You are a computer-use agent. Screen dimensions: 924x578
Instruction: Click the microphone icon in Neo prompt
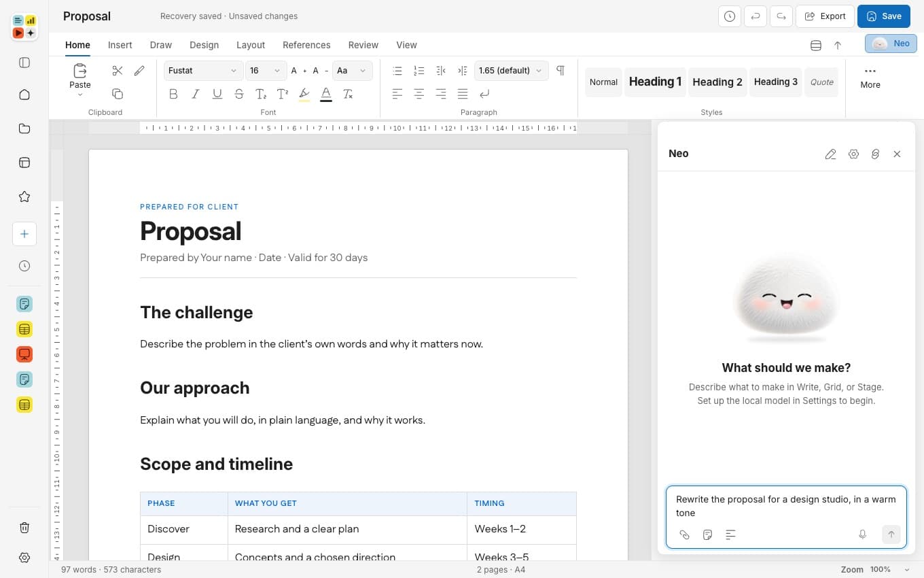(x=862, y=534)
